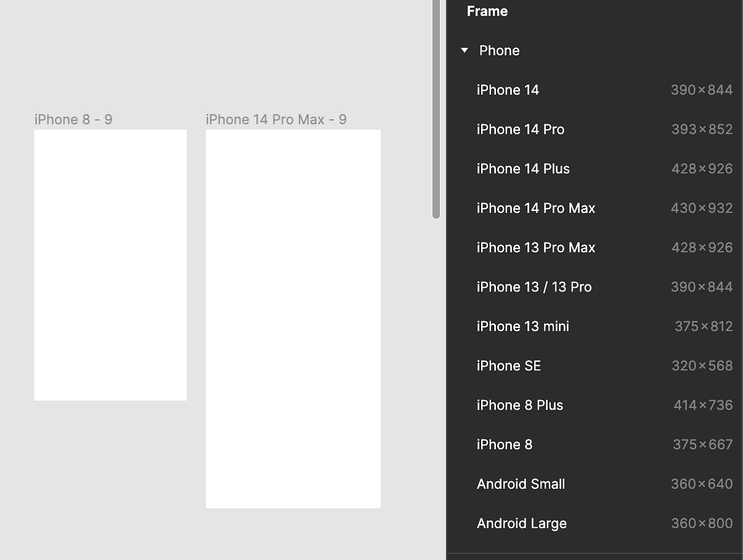Select the iPhone 14 Pro Max - 9 label
This screenshot has width=743, height=560.
(x=276, y=119)
